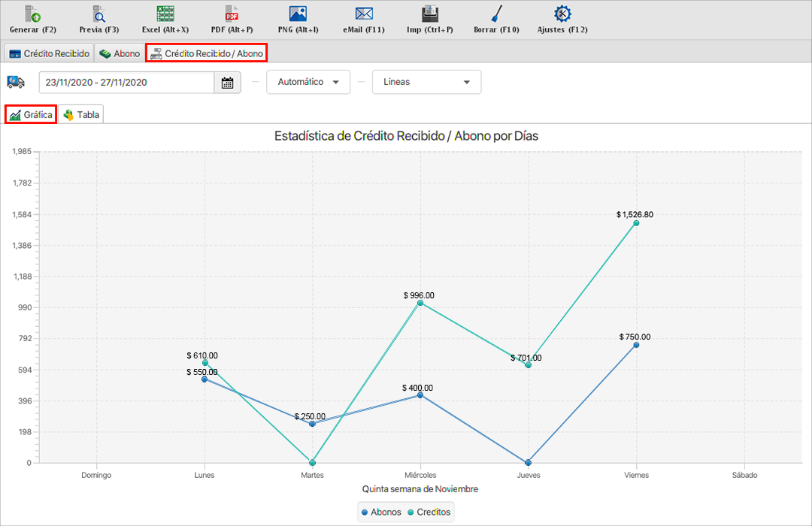This screenshot has height=526, width=812.
Task: Expand the Automático grouping dropdown
Action: click(308, 82)
